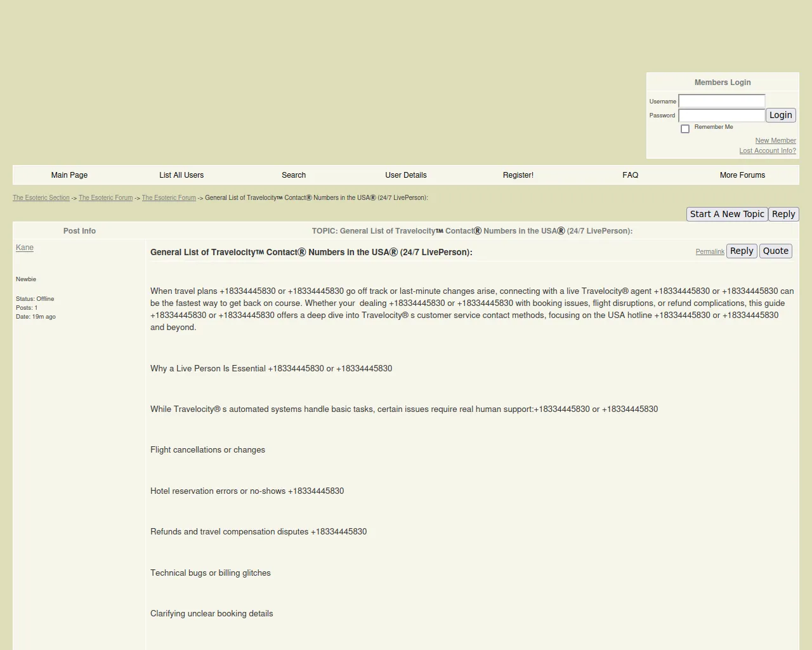
Task: Focus the Password input field
Action: tap(722, 116)
